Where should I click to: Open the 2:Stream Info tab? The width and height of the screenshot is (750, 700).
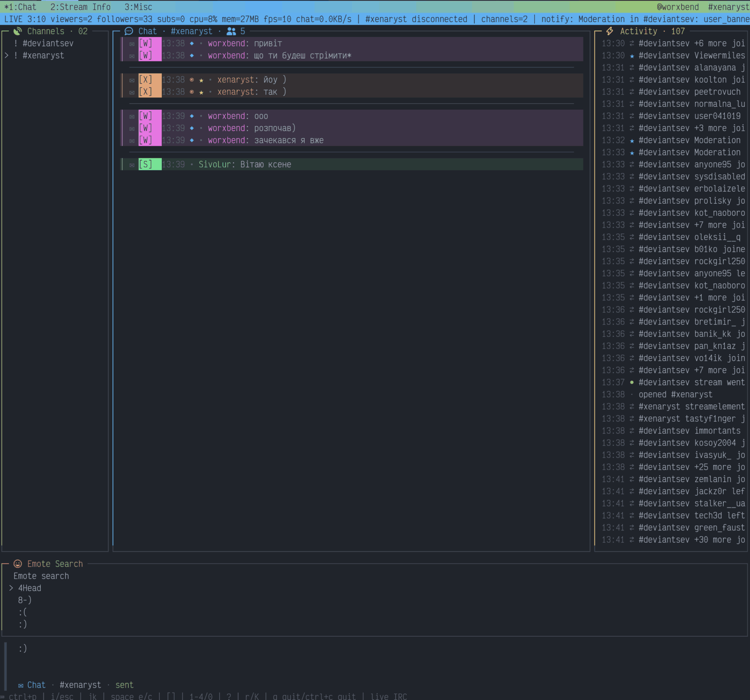[x=81, y=7]
